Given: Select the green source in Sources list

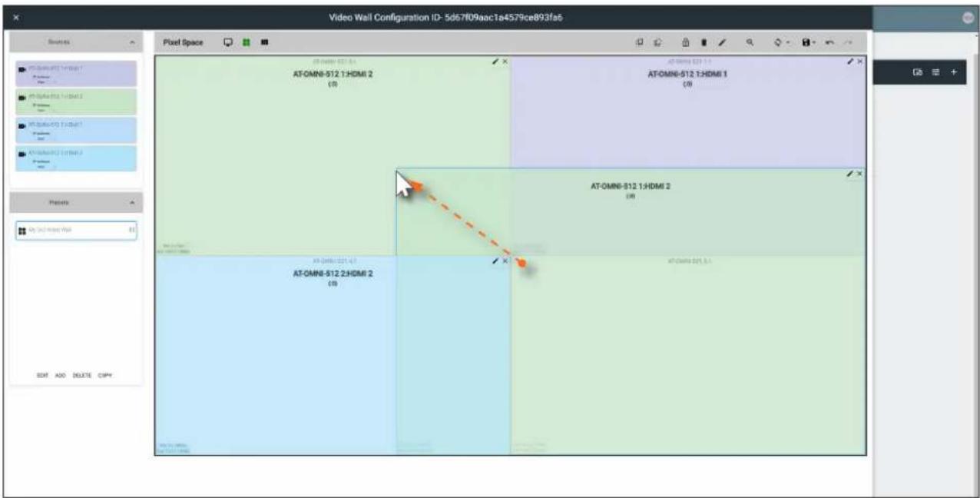Looking at the screenshot, I should point(76,101).
